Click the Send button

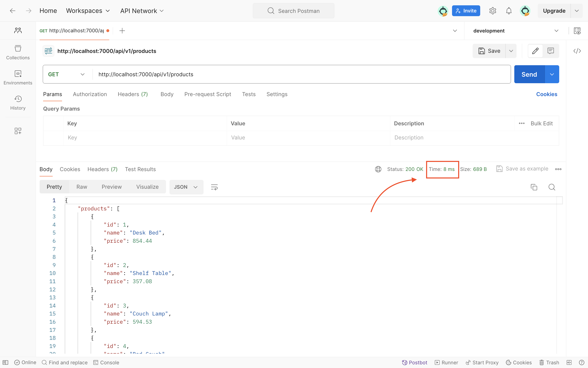coord(529,74)
